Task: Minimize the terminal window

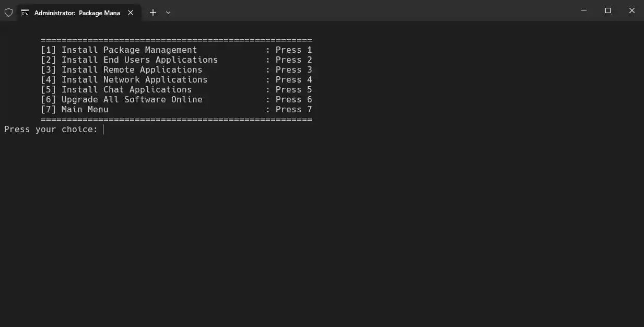Action: coord(583,10)
